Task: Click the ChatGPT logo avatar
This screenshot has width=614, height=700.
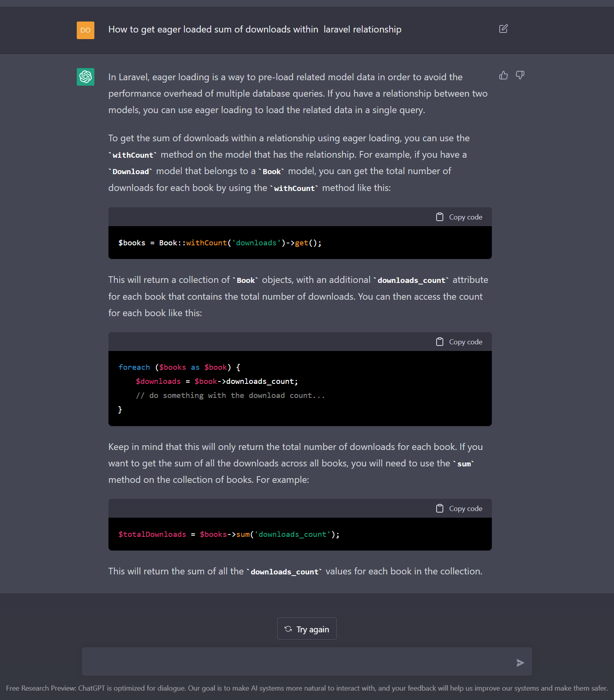Action: tap(85, 77)
